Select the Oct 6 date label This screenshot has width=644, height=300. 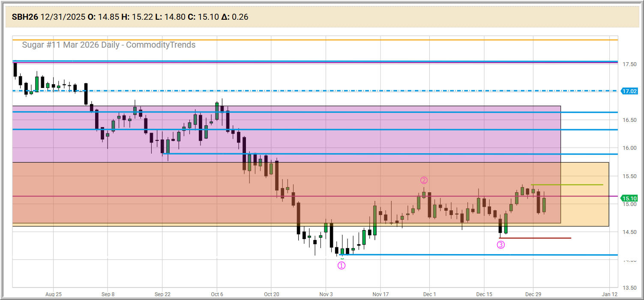click(x=217, y=294)
